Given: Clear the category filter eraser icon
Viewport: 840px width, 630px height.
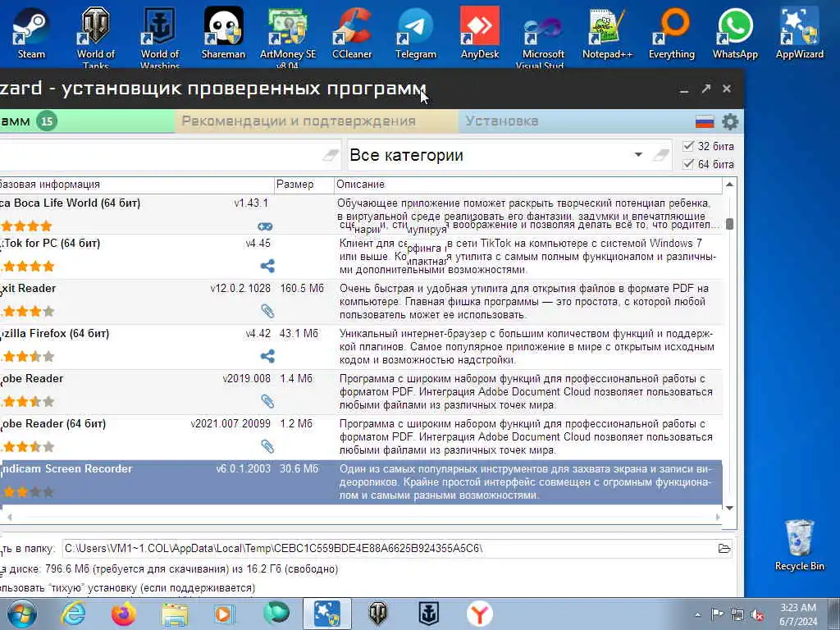Looking at the screenshot, I should click(661, 155).
